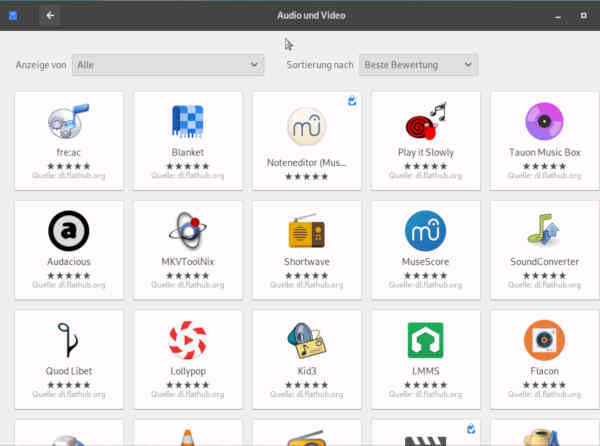Click the star rating under Audacious
This screenshot has width=600, height=446.
click(x=69, y=275)
